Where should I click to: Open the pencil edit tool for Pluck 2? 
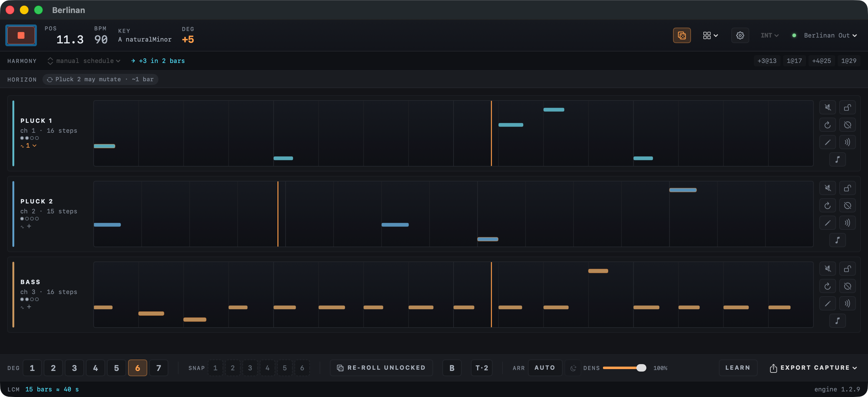click(x=827, y=223)
